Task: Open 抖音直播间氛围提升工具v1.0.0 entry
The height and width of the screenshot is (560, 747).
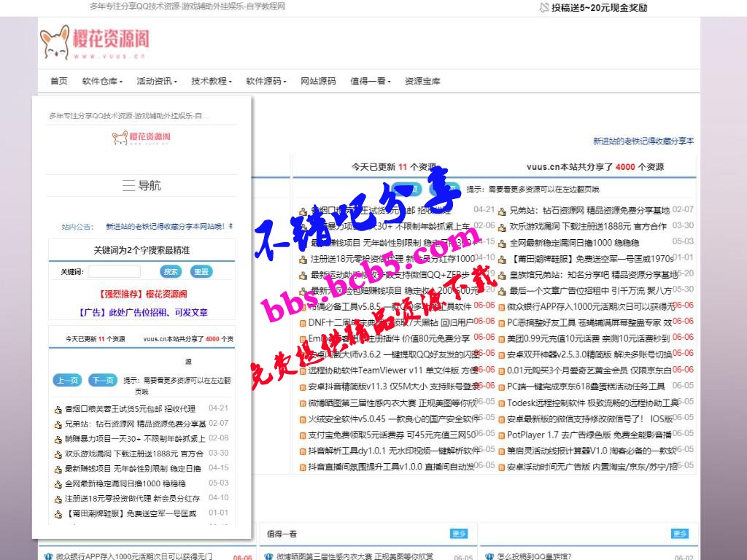Action: (x=391, y=467)
